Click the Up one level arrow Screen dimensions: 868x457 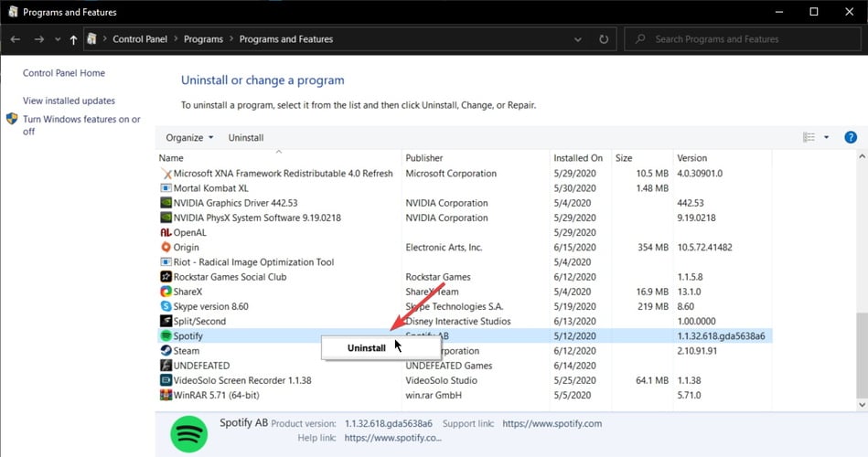pyautogui.click(x=73, y=39)
